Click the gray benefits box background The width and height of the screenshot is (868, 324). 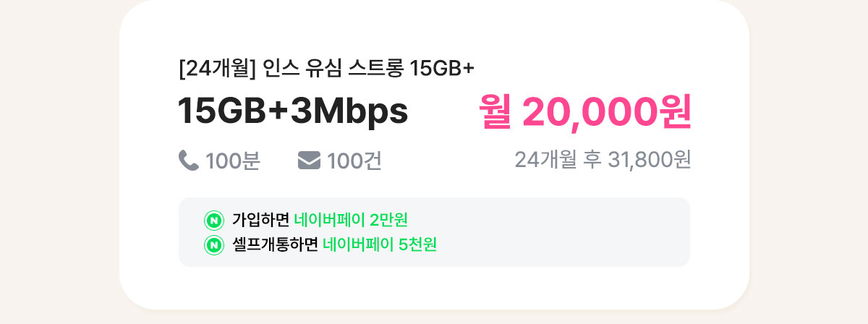564,232
